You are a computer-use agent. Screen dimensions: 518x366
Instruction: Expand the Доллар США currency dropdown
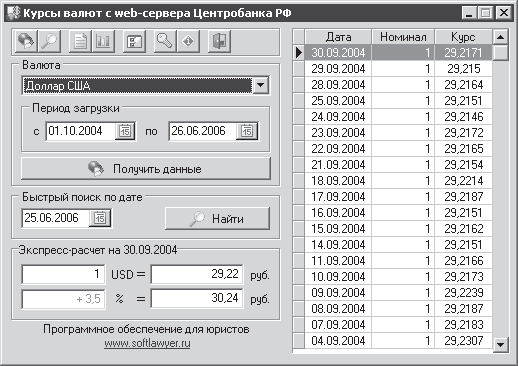coord(261,85)
